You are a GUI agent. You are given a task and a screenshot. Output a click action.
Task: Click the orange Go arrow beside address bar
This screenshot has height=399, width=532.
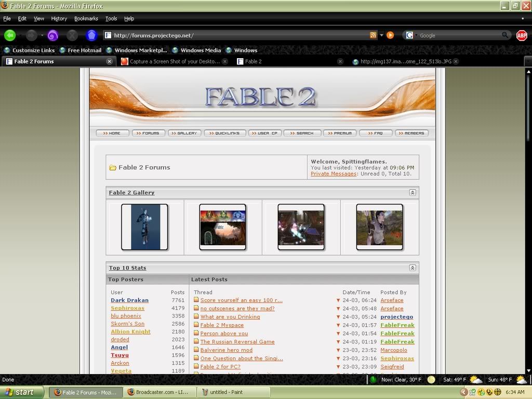pyautogui.click(x=390, y=35)
